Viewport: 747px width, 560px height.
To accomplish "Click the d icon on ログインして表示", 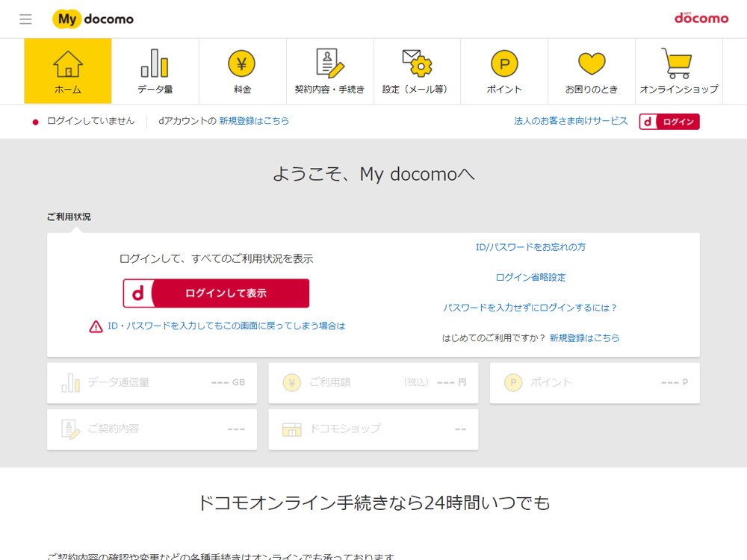I will (137, 293).
